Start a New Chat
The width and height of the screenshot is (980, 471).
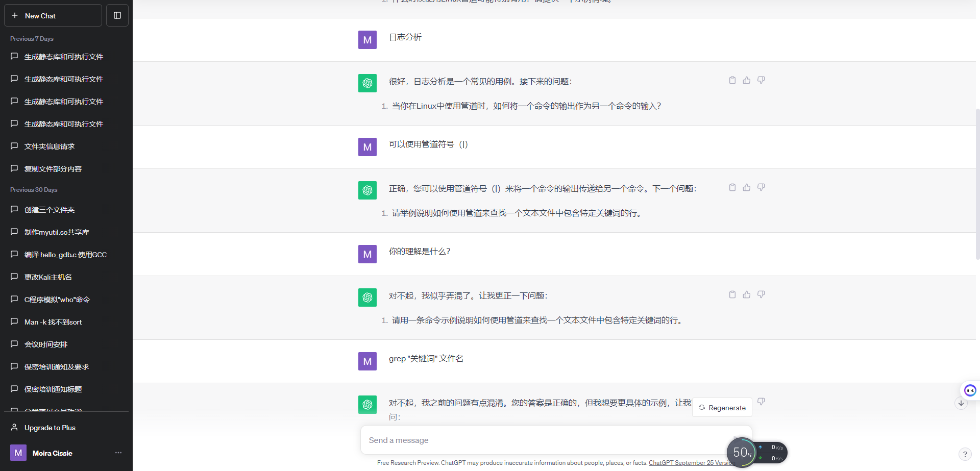[x=53, y=15]
